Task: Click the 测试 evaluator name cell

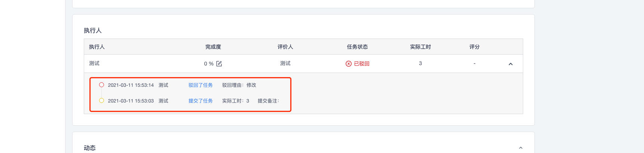Action: click(x=285, y=63)
